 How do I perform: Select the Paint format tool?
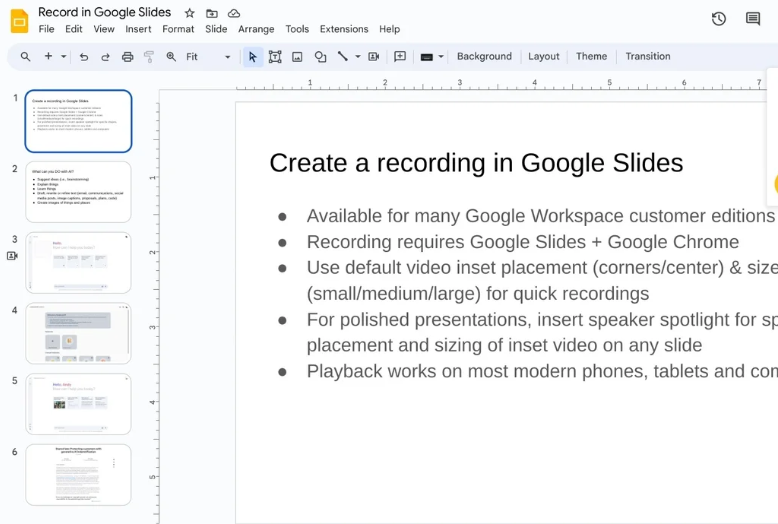coord(149,57)
